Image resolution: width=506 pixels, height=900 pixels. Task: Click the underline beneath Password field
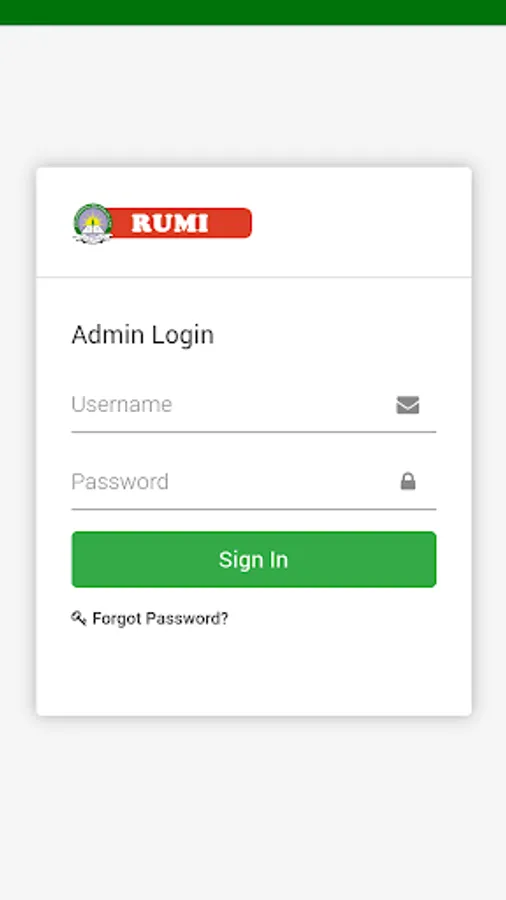[254, 509]
